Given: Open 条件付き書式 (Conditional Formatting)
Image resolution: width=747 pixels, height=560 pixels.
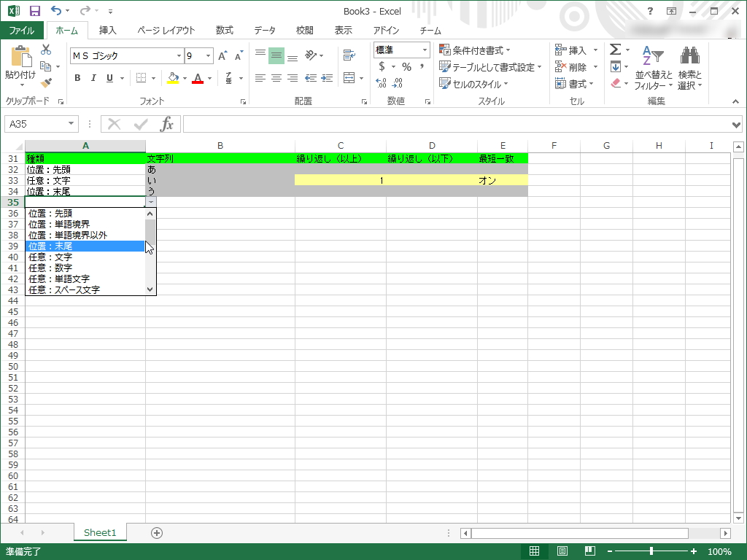Looking at the screenshot, I should pos(471,50).
